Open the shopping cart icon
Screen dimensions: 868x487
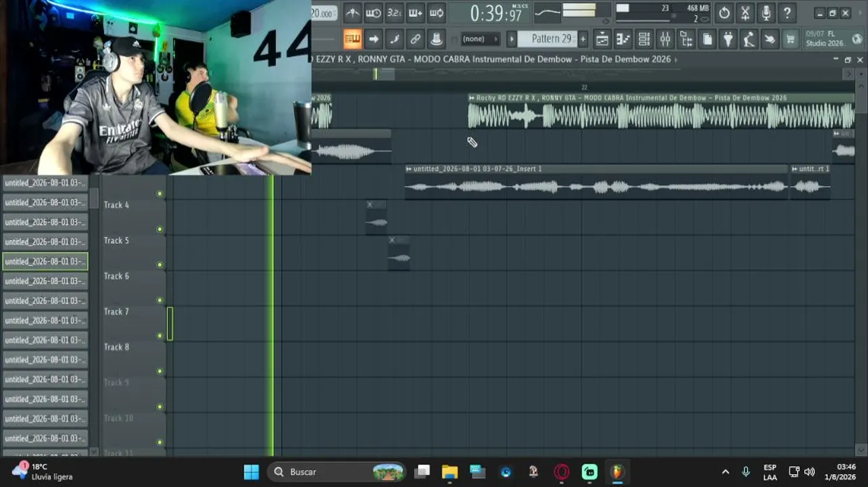pos(790,39)
